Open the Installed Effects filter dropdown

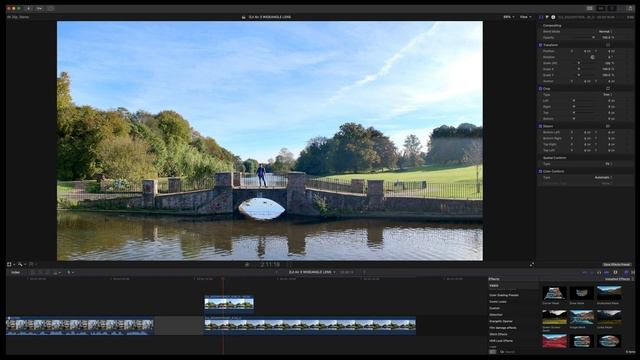pos(619,279)
